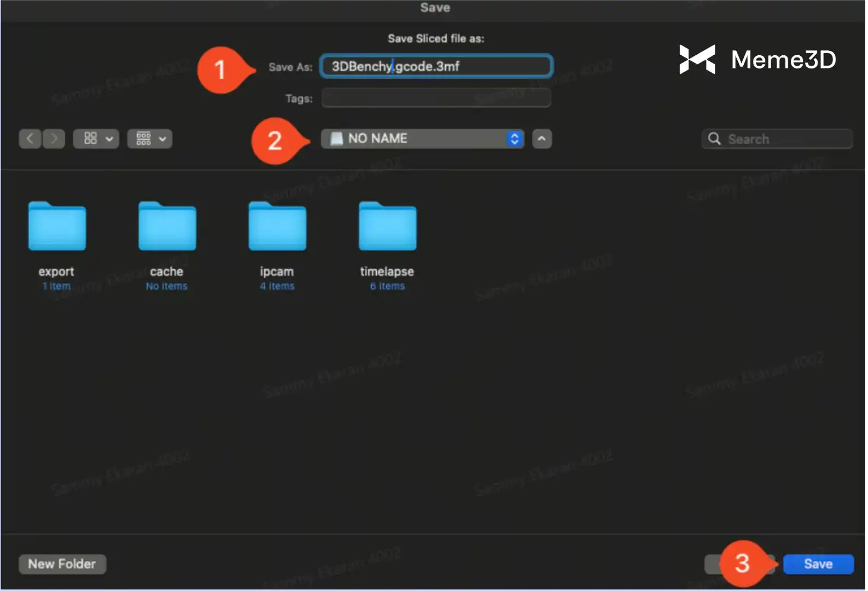Collapse the dialog with the up-chevron button
Image resolution: width=868 pixels, height=591 pixels.
(x=541, y=139)
